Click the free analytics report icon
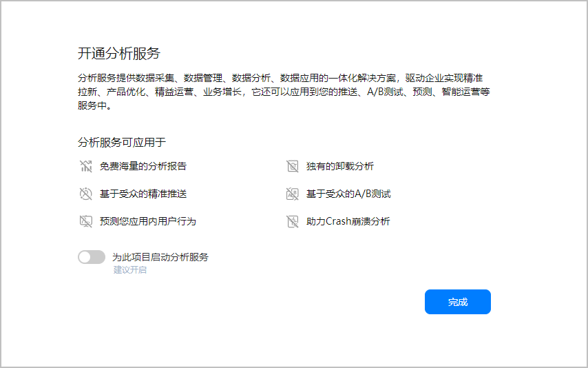The width and height of the screenshot is (588, 368). [85, 166]
